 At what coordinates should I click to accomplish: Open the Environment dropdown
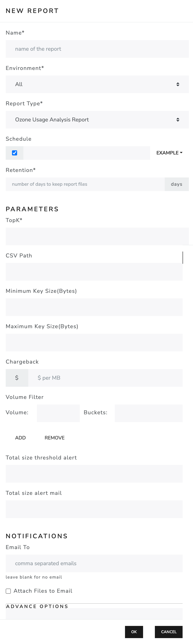[x=97, y=85]
